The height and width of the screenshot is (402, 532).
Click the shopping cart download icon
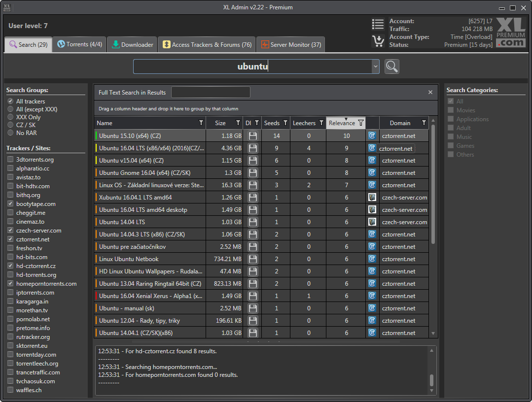click(x=378, y=41)
